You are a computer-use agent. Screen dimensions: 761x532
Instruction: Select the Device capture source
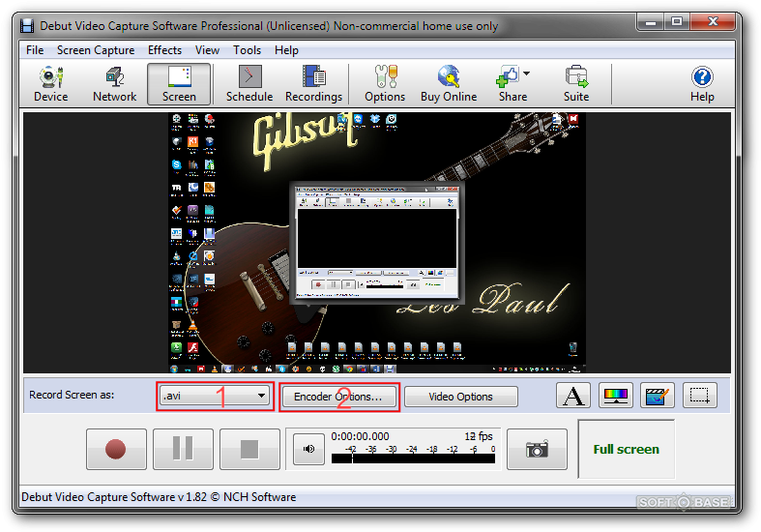(x=51, y=84)
